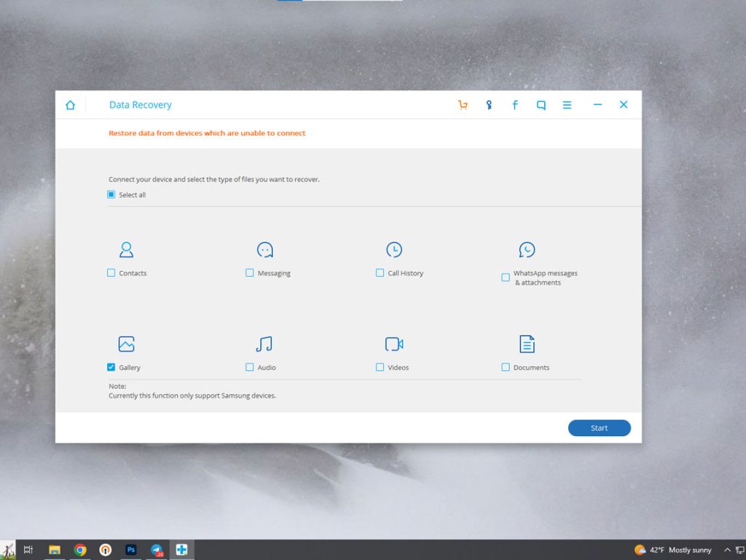This screenshot has height=560, width=746.
Task: Enable the Contacts checkbox
Action: 111,273
